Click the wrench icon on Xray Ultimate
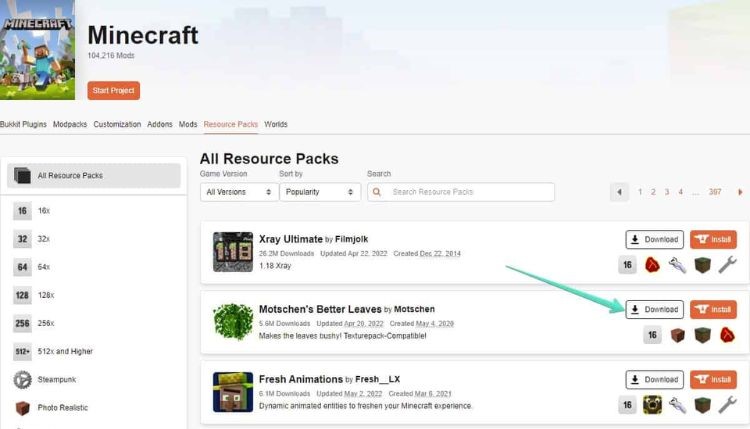 (728, 265)
